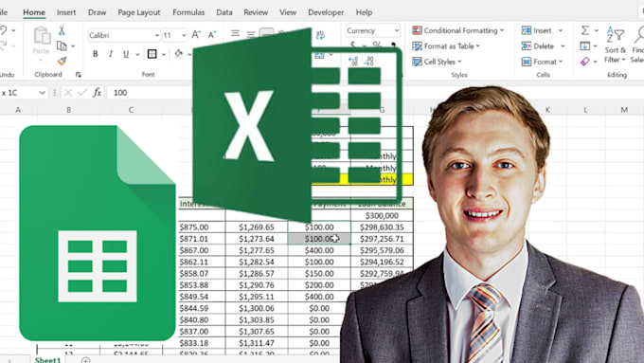644x363 pixels.
Task: Click the Copy icon in Clipboard group
Action: point(62,45)
